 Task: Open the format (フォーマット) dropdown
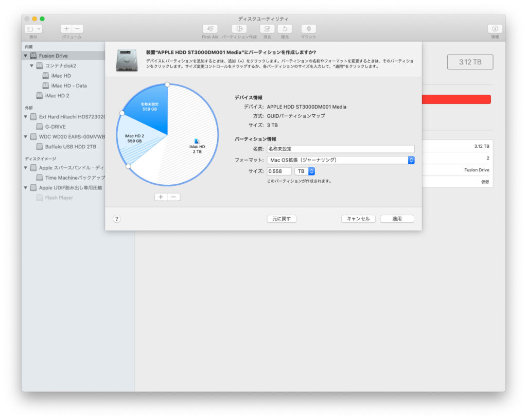click(x=340, y=160)
